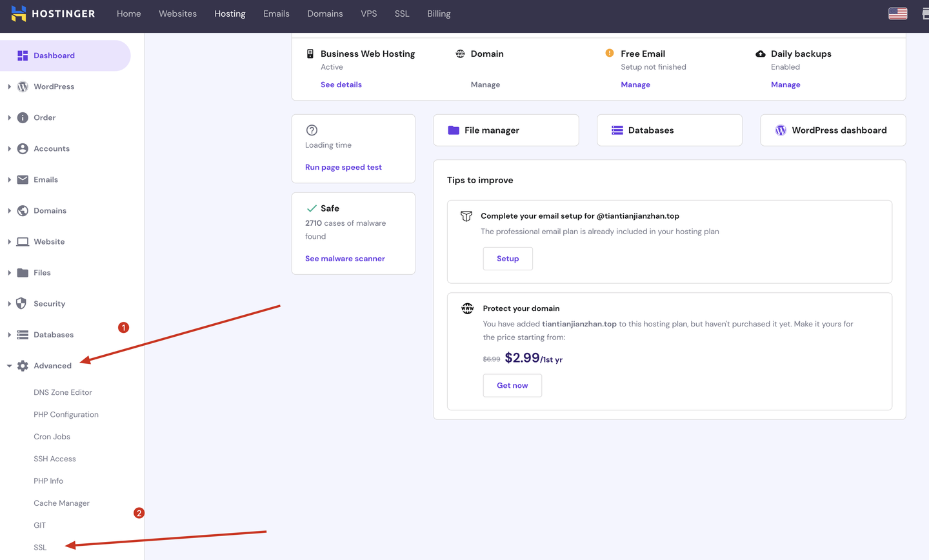
Task: Click See malware scanner link
Action: tap(345, 259)
